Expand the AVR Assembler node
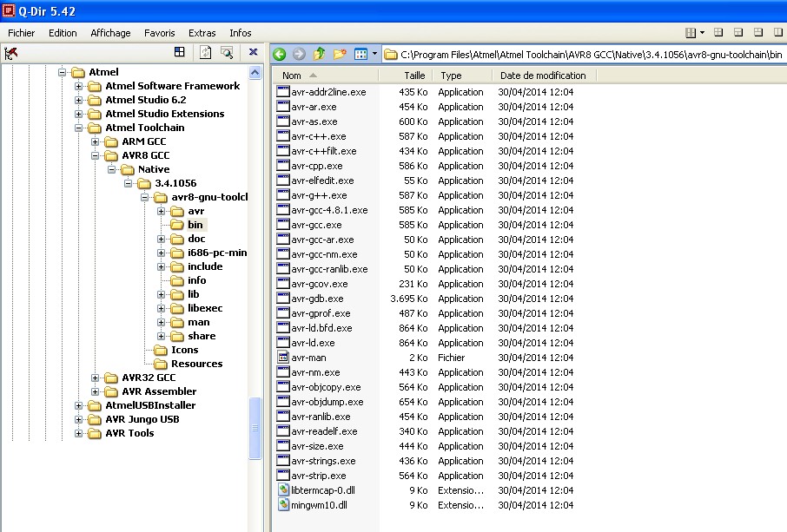The width and height of the screenshot is (787, 532). click(x=95, y=391)
